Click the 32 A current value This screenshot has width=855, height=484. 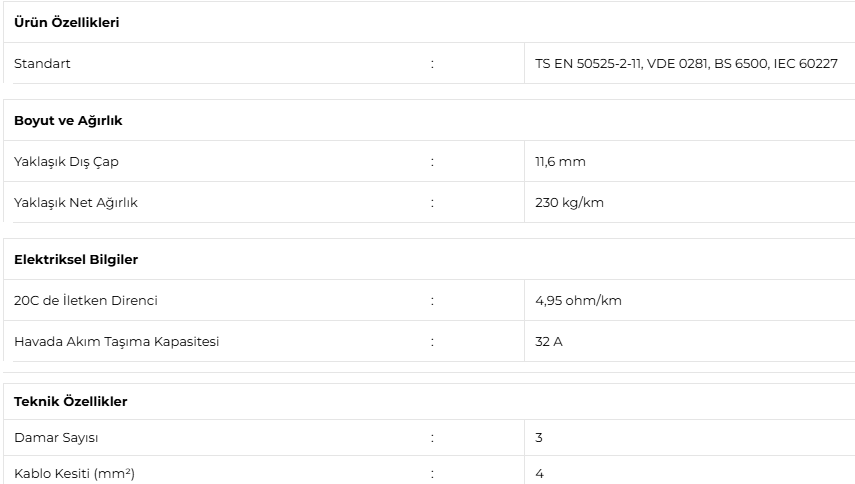tap(549, 342)
